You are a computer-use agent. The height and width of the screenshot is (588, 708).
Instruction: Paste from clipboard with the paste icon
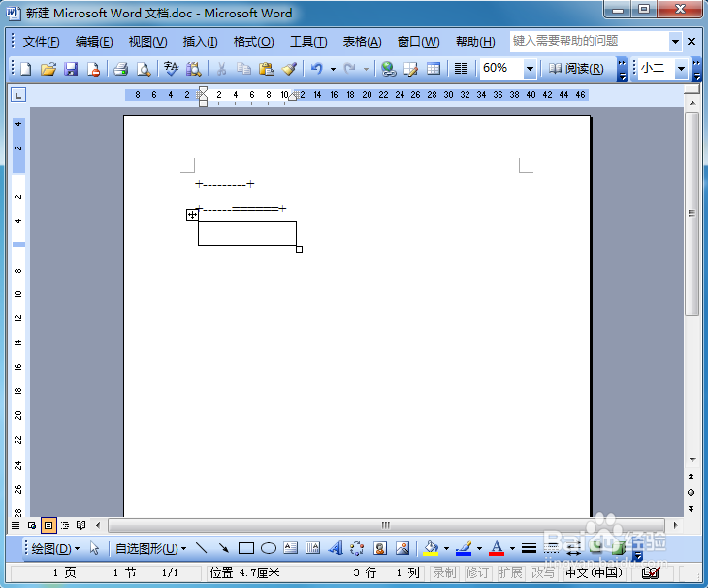pyautogui.click(x=267, y=69)
